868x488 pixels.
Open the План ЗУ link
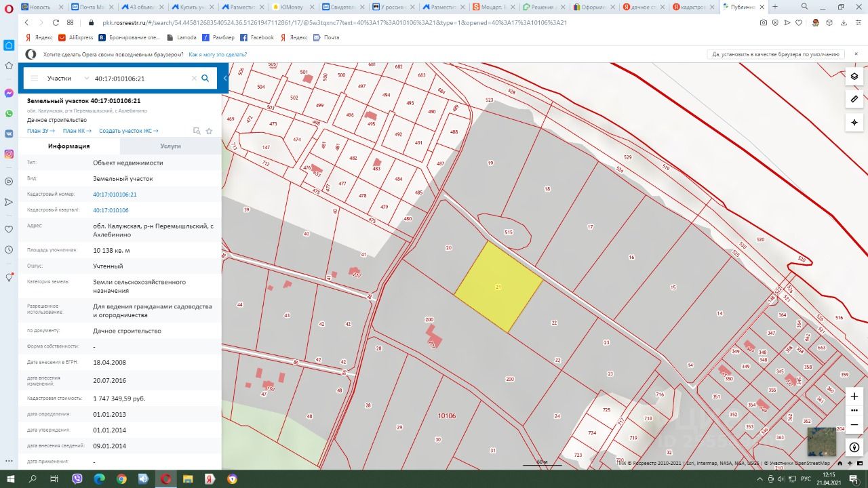(x=40, y=131)
